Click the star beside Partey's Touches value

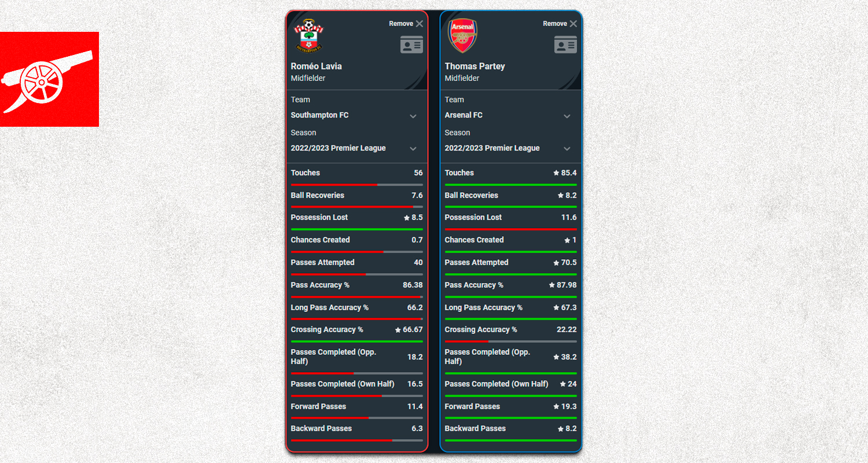[x=556, y=173]
